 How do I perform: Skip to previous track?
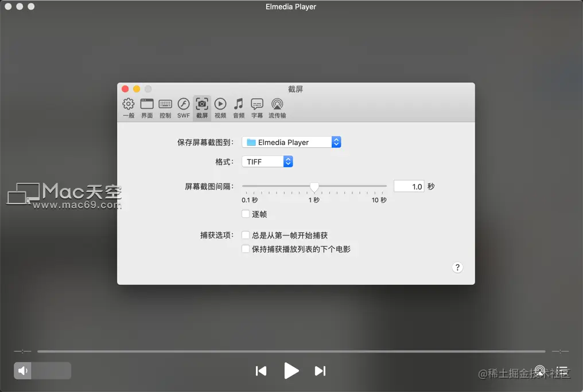[261, 371]
